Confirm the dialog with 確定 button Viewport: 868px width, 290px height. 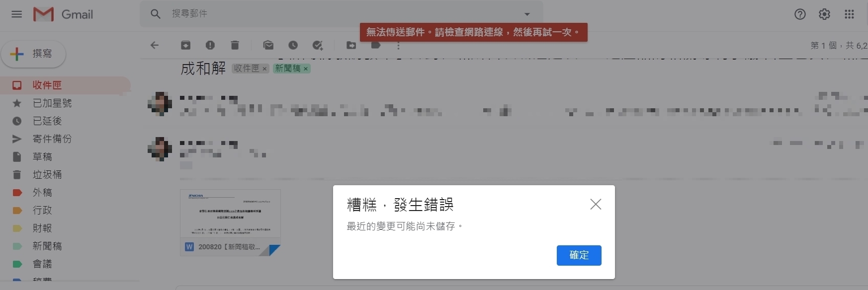click(x=579, y=255)
